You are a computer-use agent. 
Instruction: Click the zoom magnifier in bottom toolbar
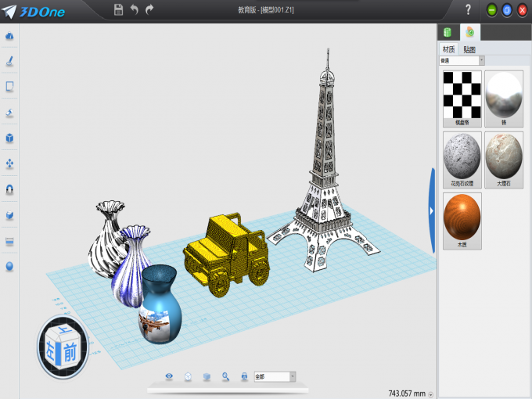[225, 376]
